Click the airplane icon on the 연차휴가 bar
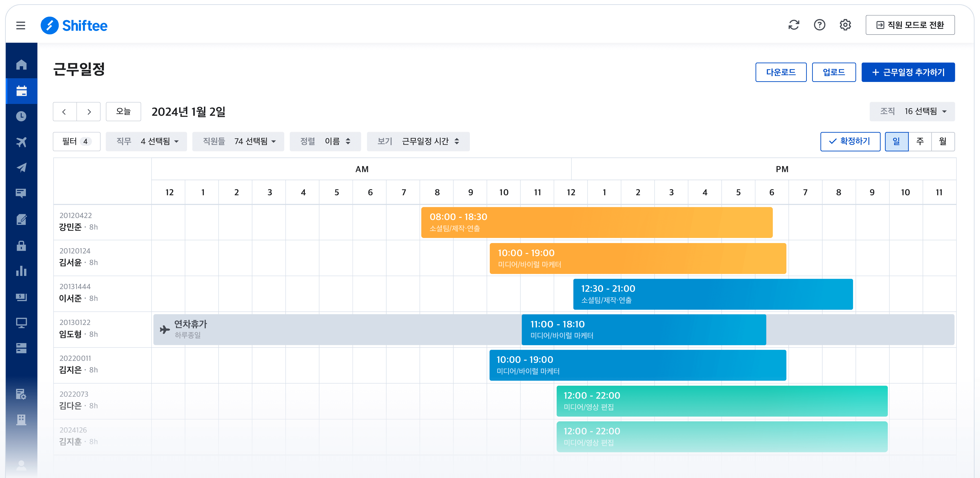Viewport: 980px width, 478px height. pyautogui.click(x=165, y=329)
